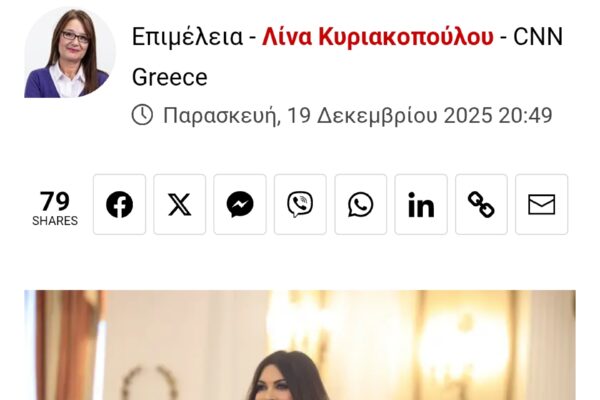Image resolution: width=600 pixels, height=400 pixels.
Task: Open the main article photo
Action: 300,345
